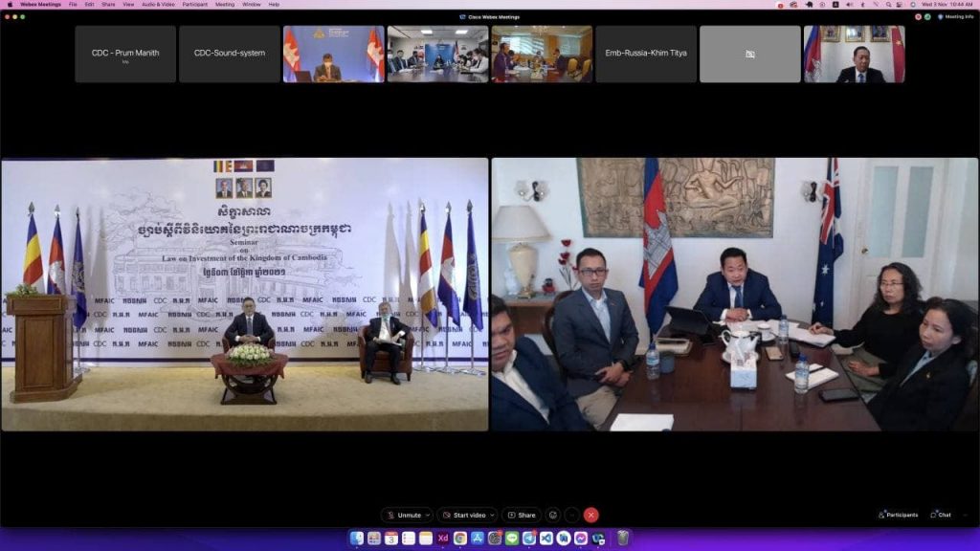
Task: Select the Emb-Russia-Khim Titya participant tile
Action: tap(645, 54)
